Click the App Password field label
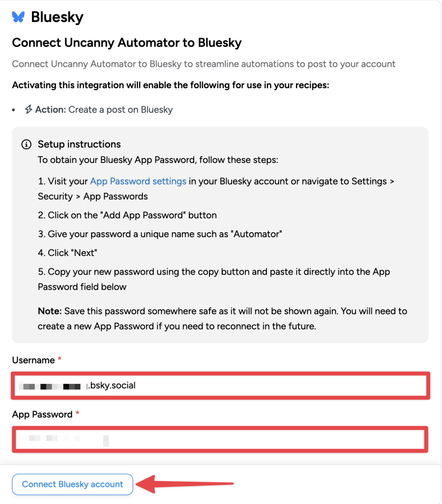 point(43,414)
